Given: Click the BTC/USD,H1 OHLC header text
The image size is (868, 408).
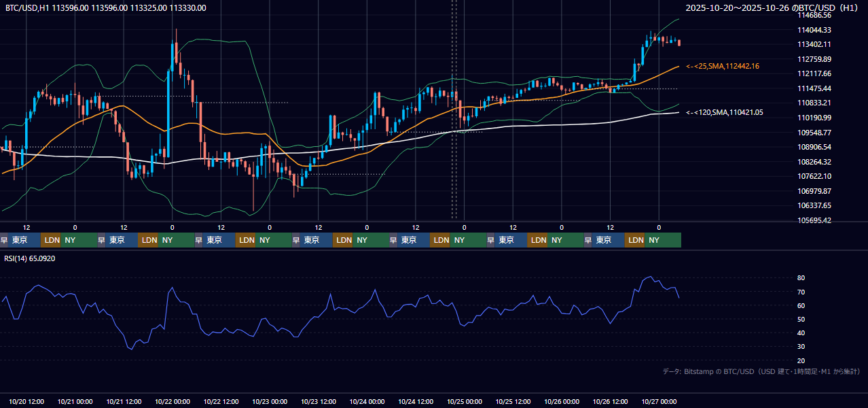Looking at the screenshot, I should (x=106, y=8).
